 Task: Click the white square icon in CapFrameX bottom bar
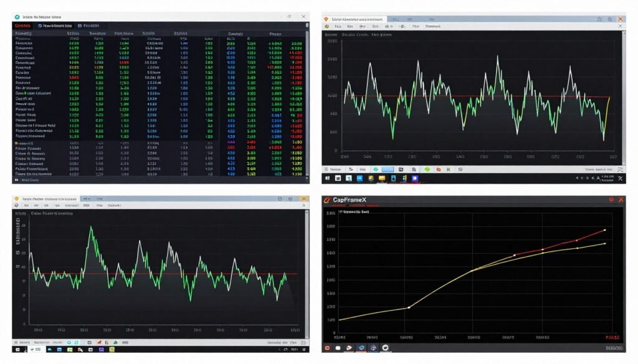point(338,348)
